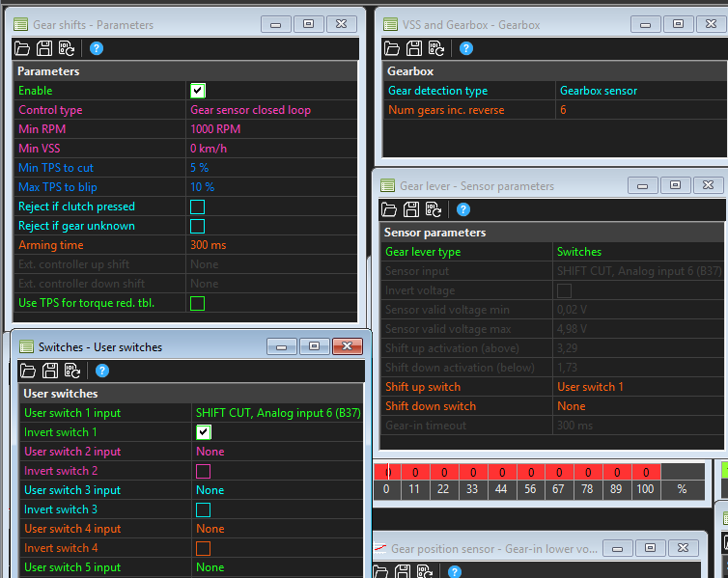Restore defaults icon in User switches window
The image size is (728, 578).
click(72, 371)
